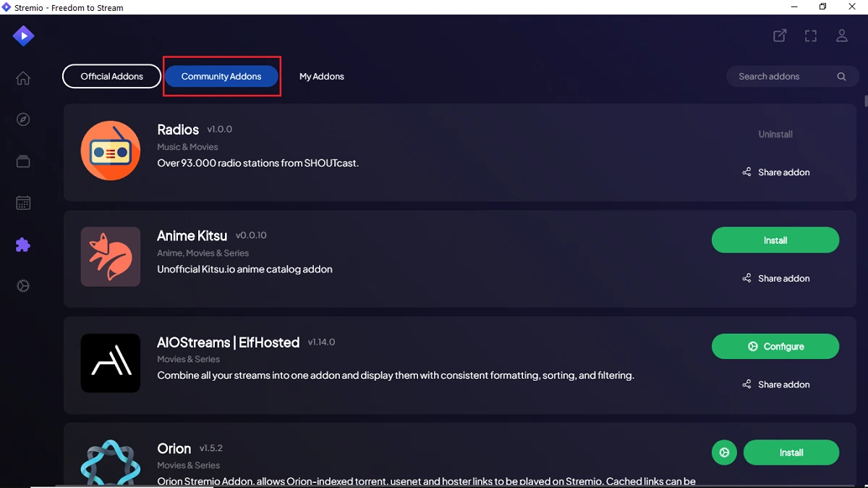Click the Orion addon logo
868x488 pixels.
point(111,462)
